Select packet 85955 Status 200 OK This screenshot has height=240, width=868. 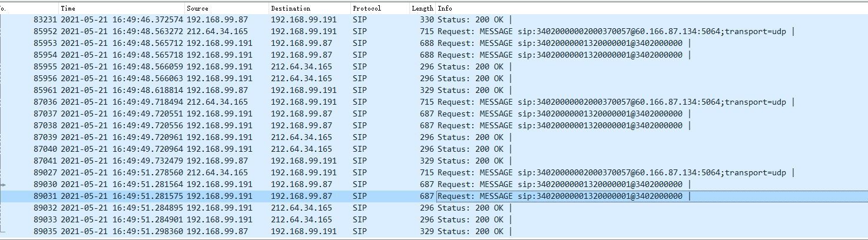pyautogui.click(x=236, y=66)
